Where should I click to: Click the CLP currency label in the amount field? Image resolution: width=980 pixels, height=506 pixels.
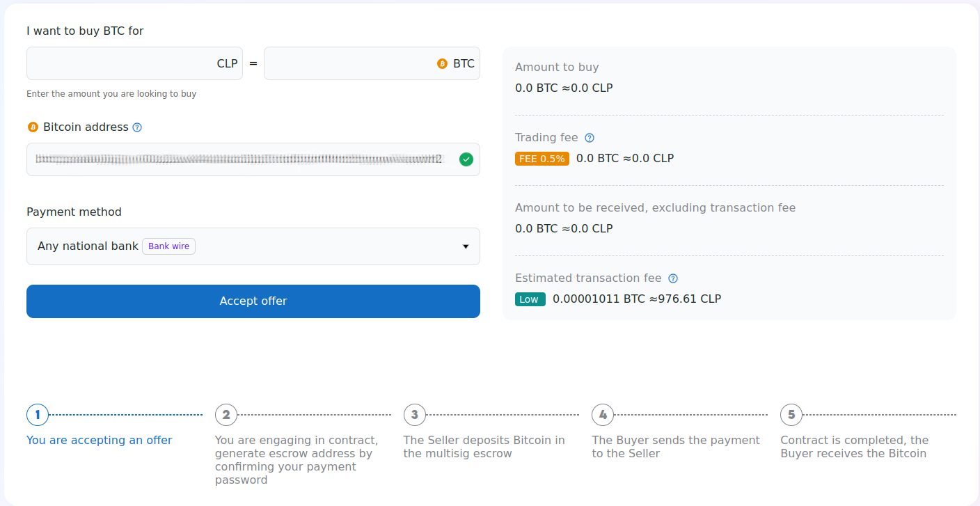click(x=227, y=63)
